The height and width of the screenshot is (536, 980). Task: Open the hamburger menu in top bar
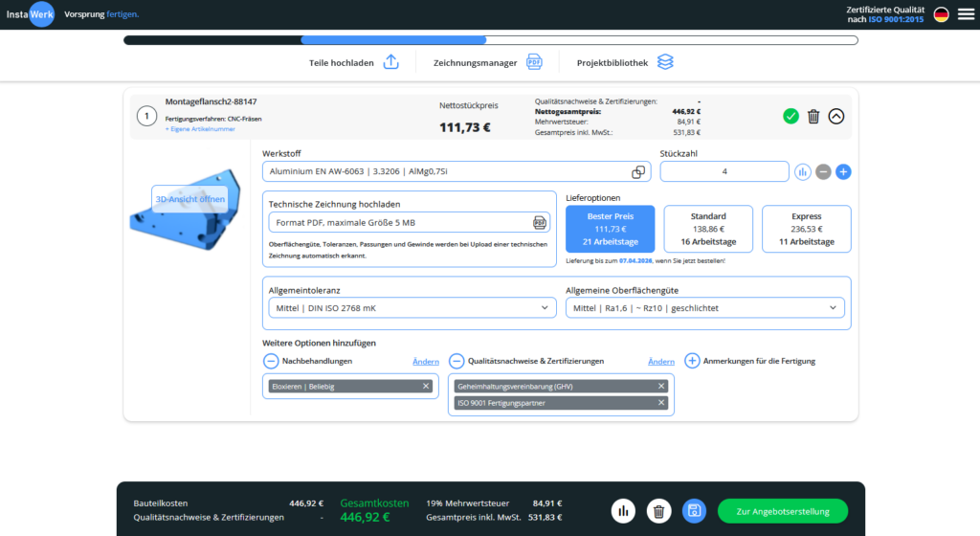[965, 14]
